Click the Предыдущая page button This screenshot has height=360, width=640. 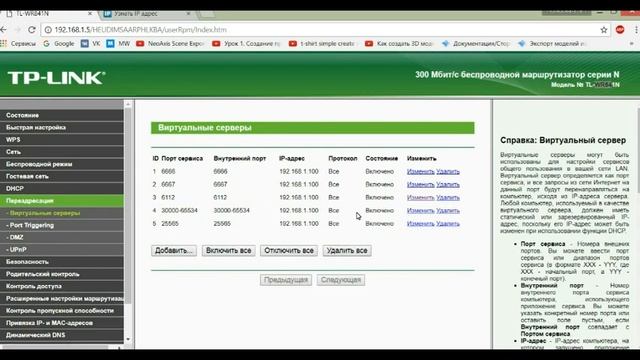286,280
